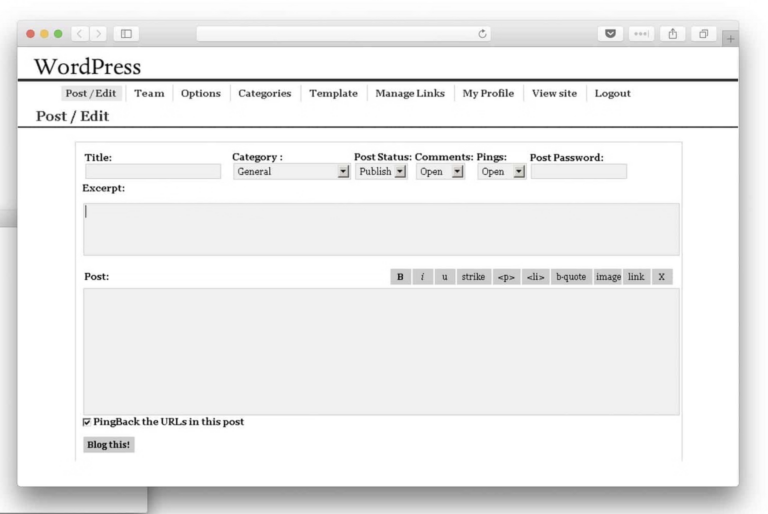This screenshot has width=768, height=514.
Task: Click the Logout link
Action: 613,93
